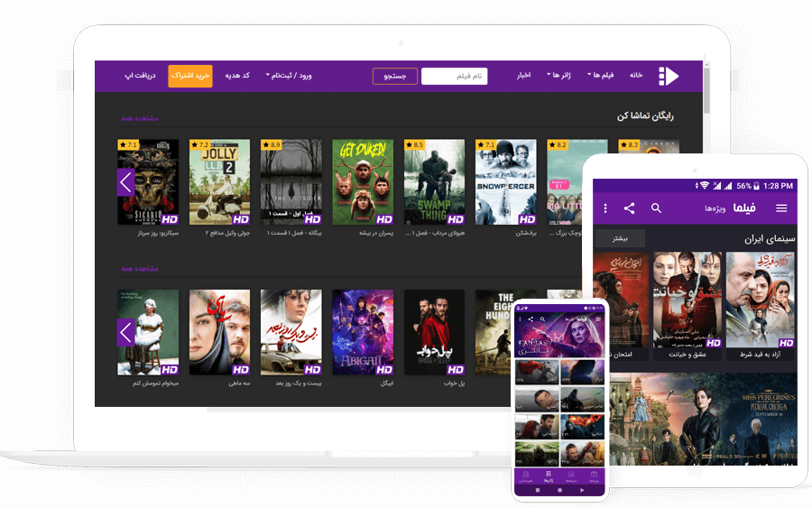Click the فیلما app title on tablet

[x=744, y=208]
